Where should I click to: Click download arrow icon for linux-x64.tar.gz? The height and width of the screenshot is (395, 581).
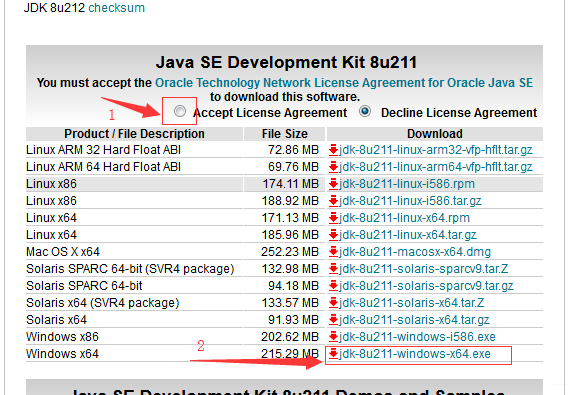333,235
